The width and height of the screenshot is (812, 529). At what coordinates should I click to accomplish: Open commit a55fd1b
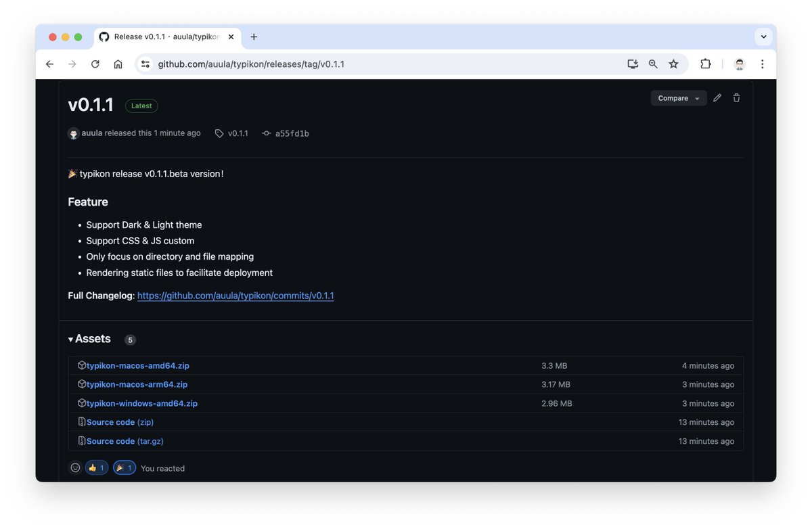292,133
